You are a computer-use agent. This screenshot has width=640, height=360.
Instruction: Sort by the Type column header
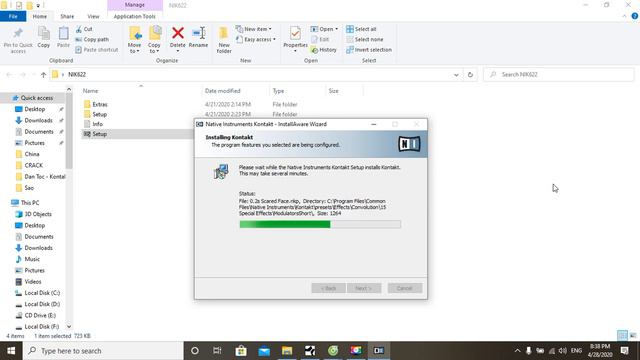click(278, 91)
